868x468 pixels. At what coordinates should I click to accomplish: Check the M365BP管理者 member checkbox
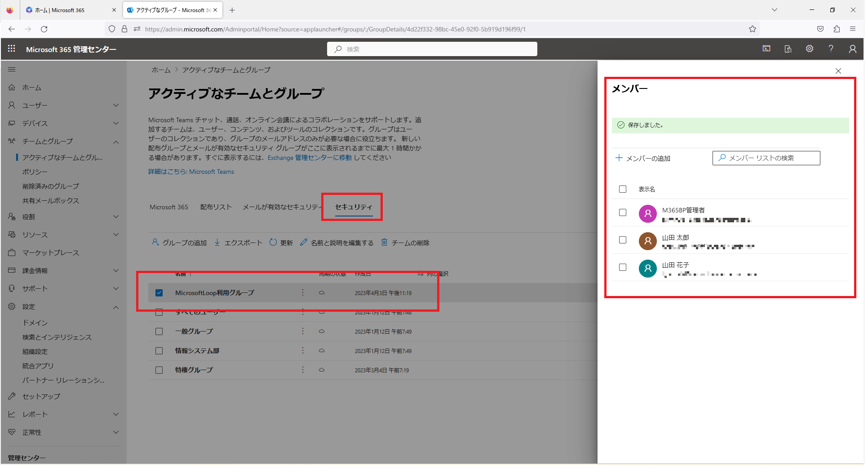coord(623,212)
